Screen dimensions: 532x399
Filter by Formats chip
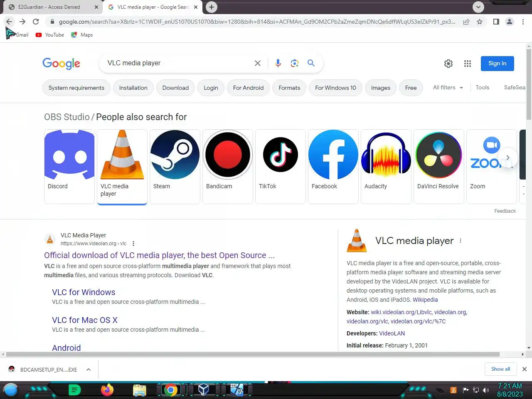[x=289, y=88]
